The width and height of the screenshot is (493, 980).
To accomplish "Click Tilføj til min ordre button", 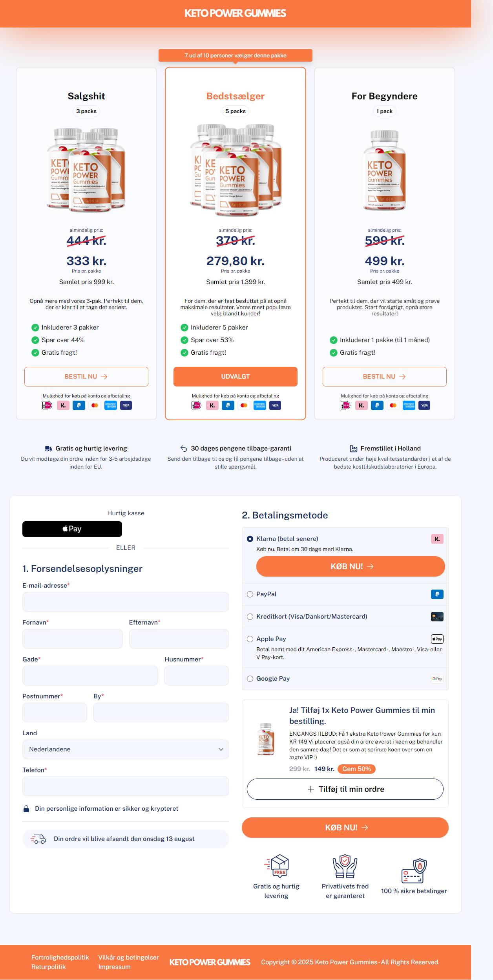I will pyautogui.click(x=345, y=789).
